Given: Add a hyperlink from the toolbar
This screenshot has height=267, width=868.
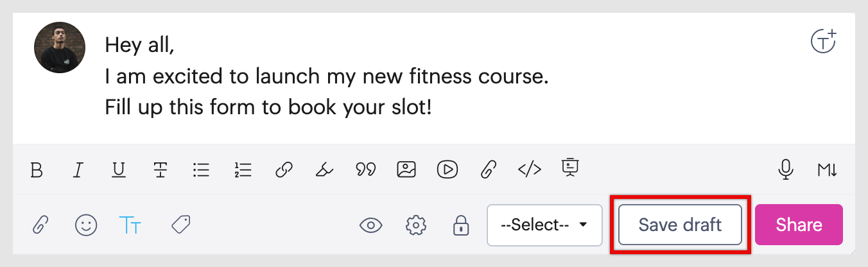Looking at the screenshot, I should 284,169.
